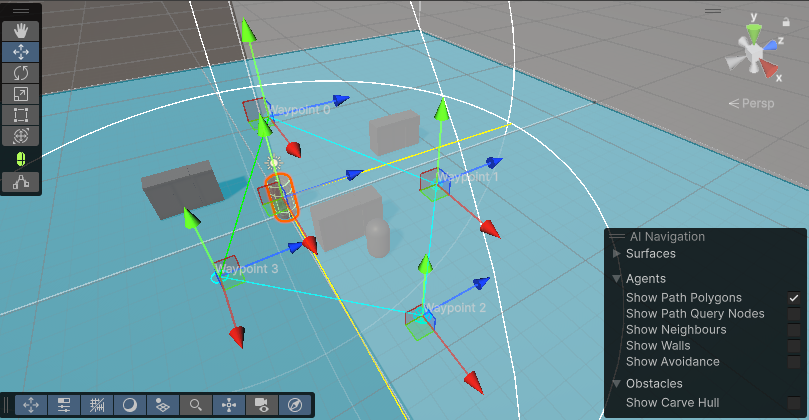Screen dimensions: 809x420
Task: Click the blue Z axis cone on orientation gizmo
Action: pyautogui.click(x=770, y=45)
